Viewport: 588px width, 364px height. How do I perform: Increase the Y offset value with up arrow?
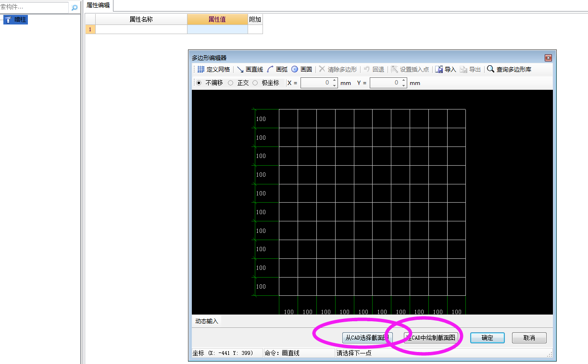(404, 80)
